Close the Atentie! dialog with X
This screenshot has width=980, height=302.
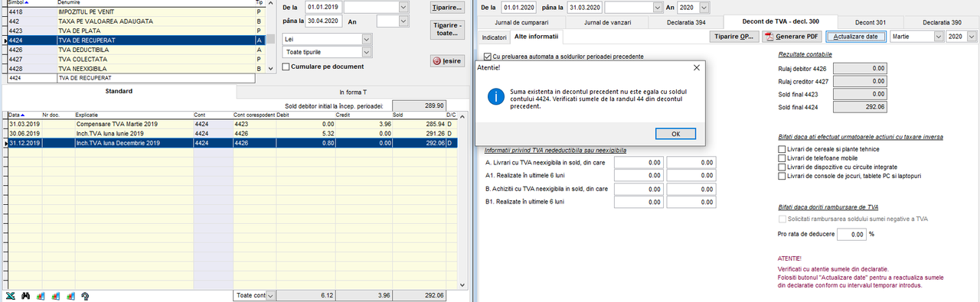[697, 67]
